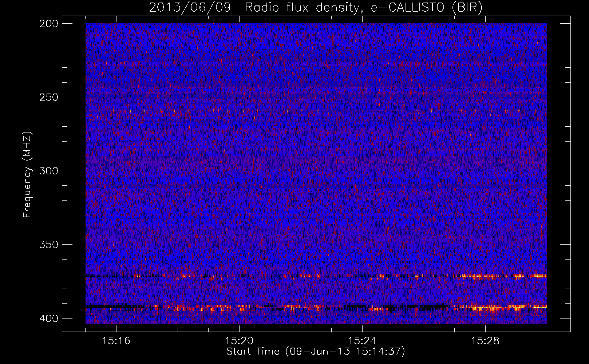The image size is (589, 364).
Task: Click the 15:20 time tick label
Action: (239, 341)
